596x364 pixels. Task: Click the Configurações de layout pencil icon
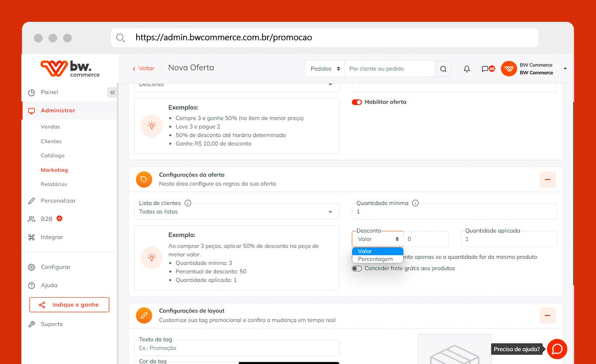coord(144,315)
